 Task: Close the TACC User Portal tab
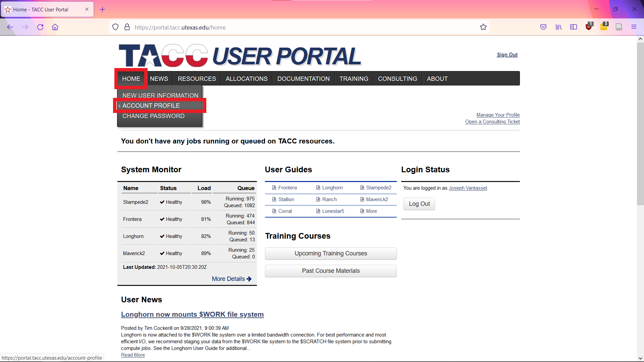tap(87, 9)
